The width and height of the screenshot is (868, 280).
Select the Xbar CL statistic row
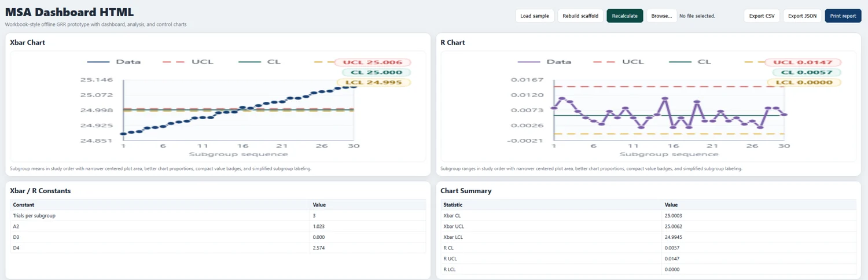point(648,216)
